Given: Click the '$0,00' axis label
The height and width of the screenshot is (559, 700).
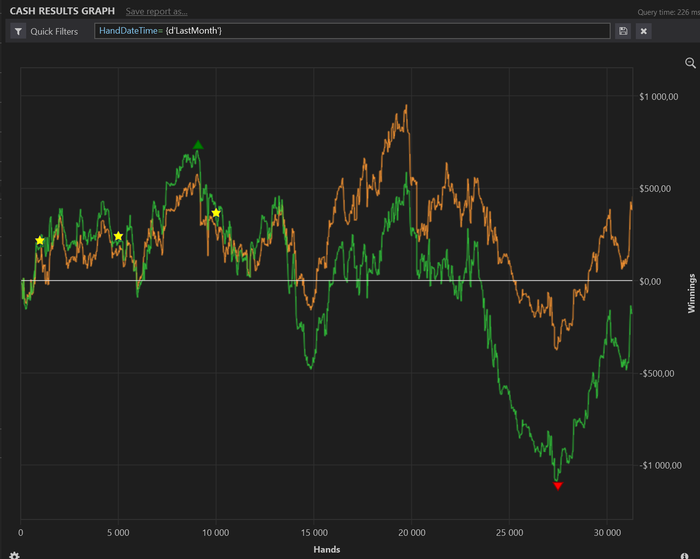Looking at the screenshot, I should 650,282.
